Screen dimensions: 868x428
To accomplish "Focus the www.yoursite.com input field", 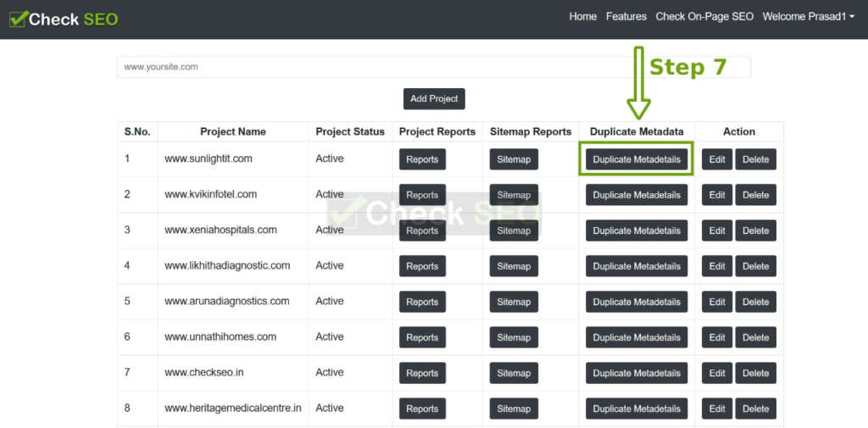I will point(433,67).
